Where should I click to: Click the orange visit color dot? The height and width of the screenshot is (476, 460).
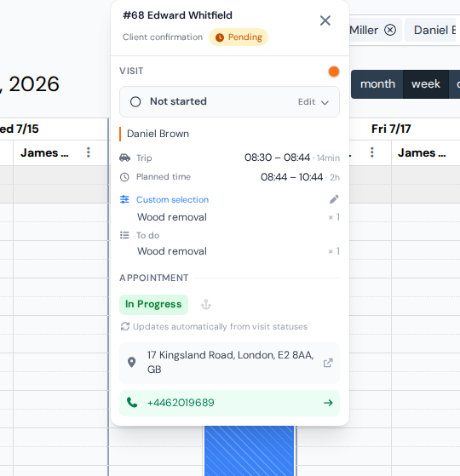point(334,72)
